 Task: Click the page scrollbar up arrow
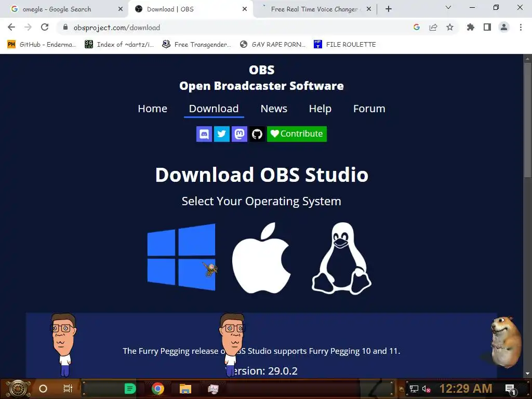pos(528,58)
